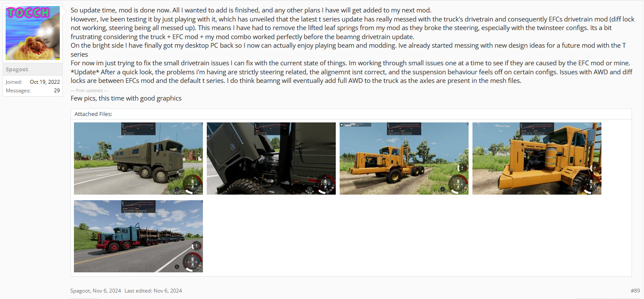This screenshot has width=644, height=299.
Task: Open the yellow truck front close-up thumbnail
Action: click(537, 159)
